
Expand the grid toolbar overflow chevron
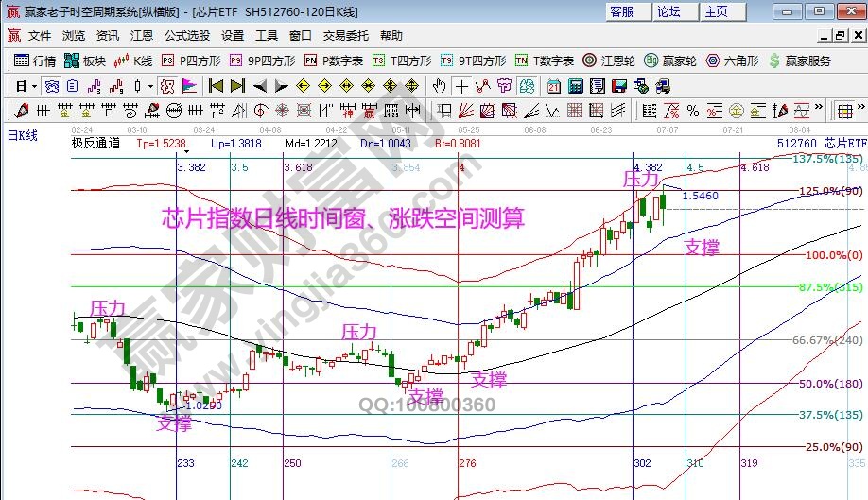point(860,107)
